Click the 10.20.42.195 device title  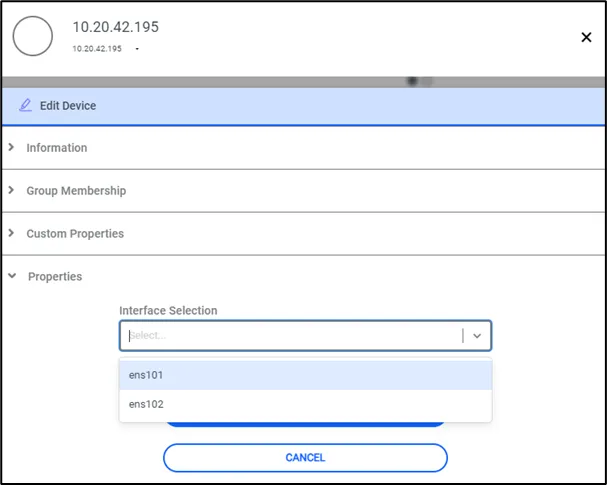tap(116, 27)
